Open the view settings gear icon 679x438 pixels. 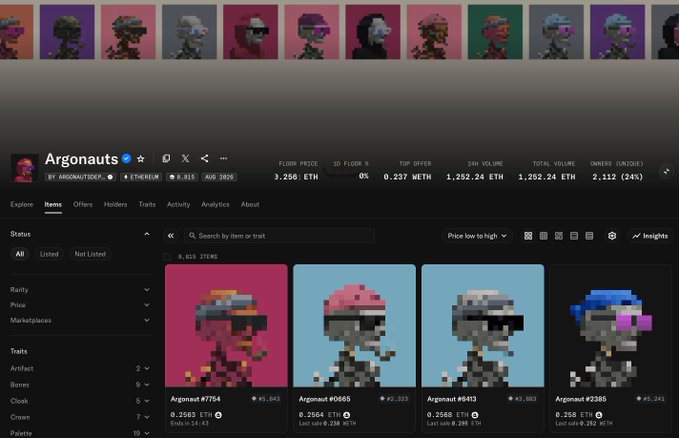click(x=612, y=236)
